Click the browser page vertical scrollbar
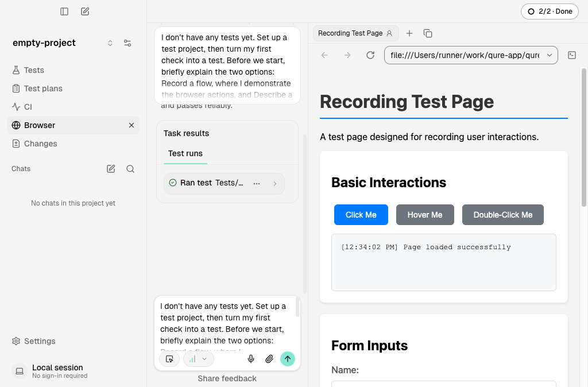 coord(584,137)
